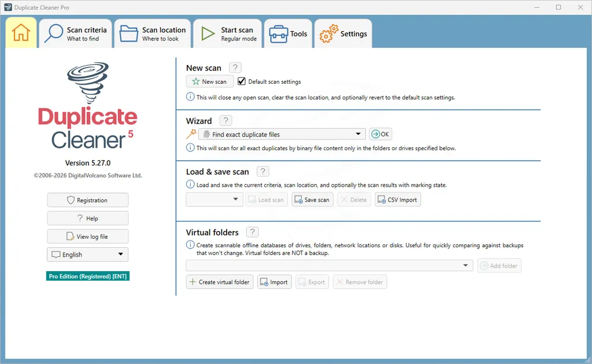Click the New scan help question mark
The width and height of the screenshot is (592, 364).
[235, 68]
